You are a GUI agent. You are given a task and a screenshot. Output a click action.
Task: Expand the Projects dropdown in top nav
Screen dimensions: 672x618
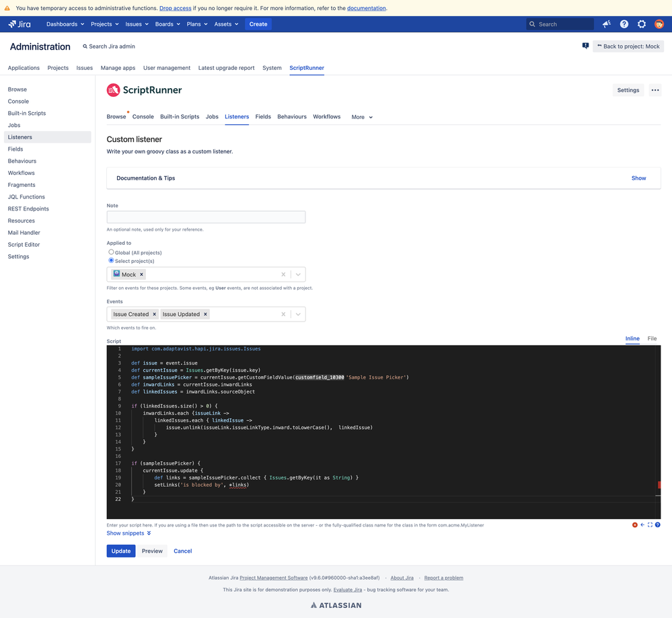(x=104, y=24)
